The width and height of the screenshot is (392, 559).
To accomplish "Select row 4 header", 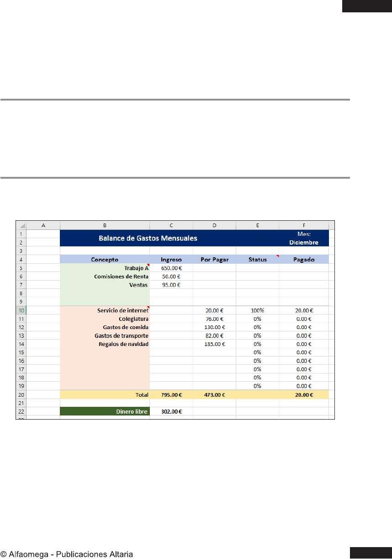I will pyautogui.click(x=21, y=259).
